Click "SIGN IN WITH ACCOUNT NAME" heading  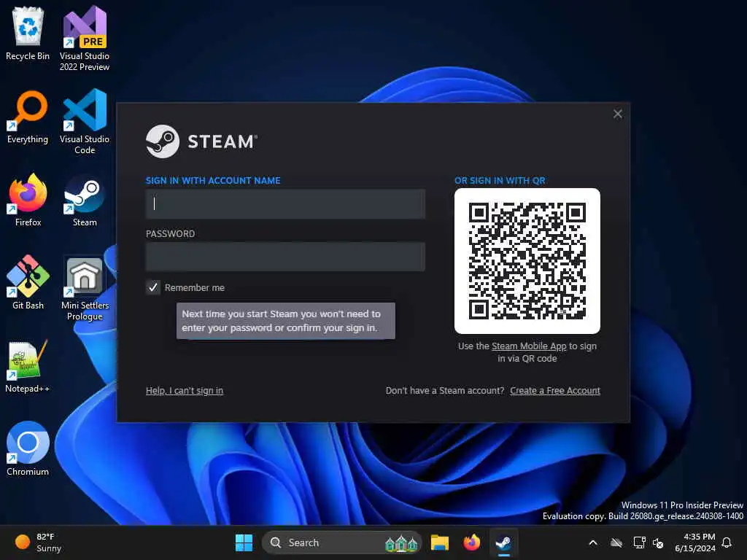tap(213, 181)
